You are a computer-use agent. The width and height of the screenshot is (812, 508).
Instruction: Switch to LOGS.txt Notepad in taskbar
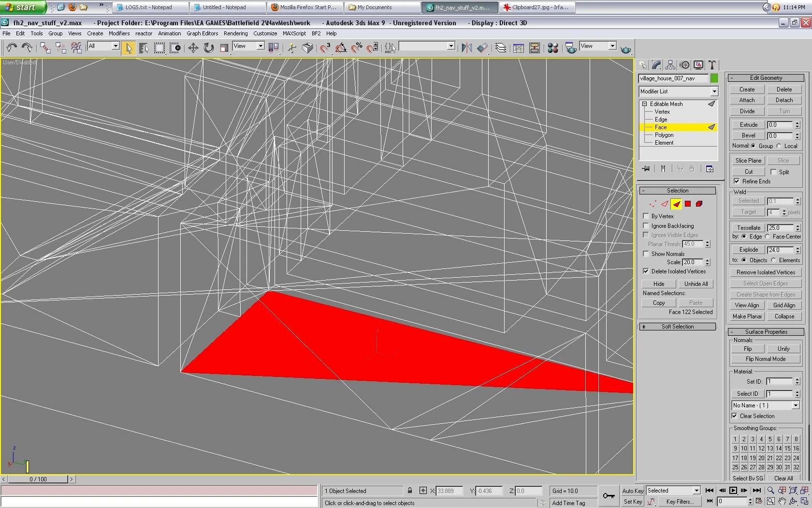pos(150,7)
